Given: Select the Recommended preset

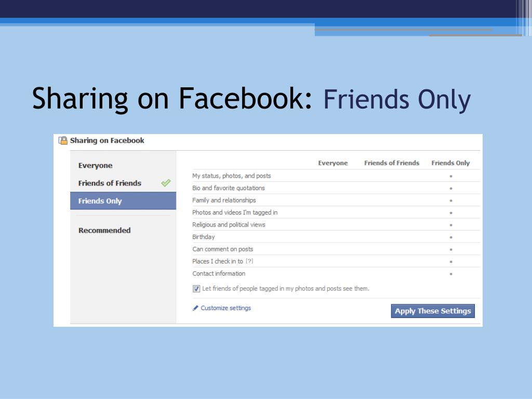Looking at the screenshot, I should coord(104,230).
